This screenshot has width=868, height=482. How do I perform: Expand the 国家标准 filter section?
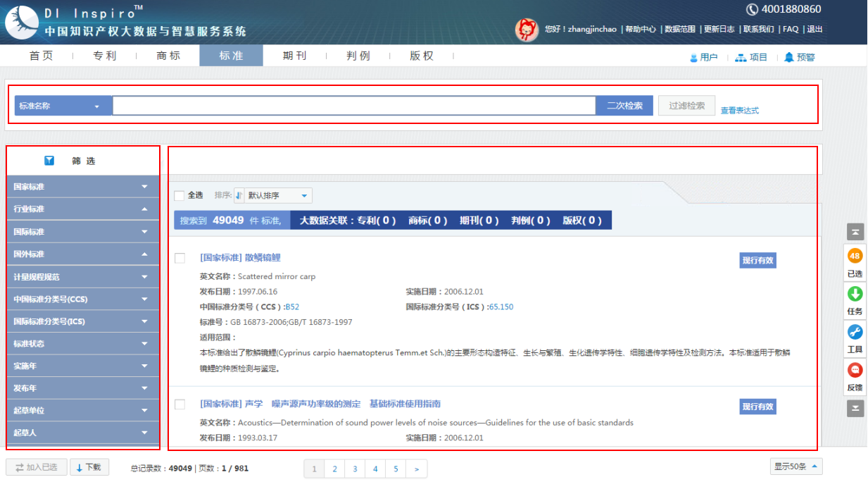(x=83, y=187)
